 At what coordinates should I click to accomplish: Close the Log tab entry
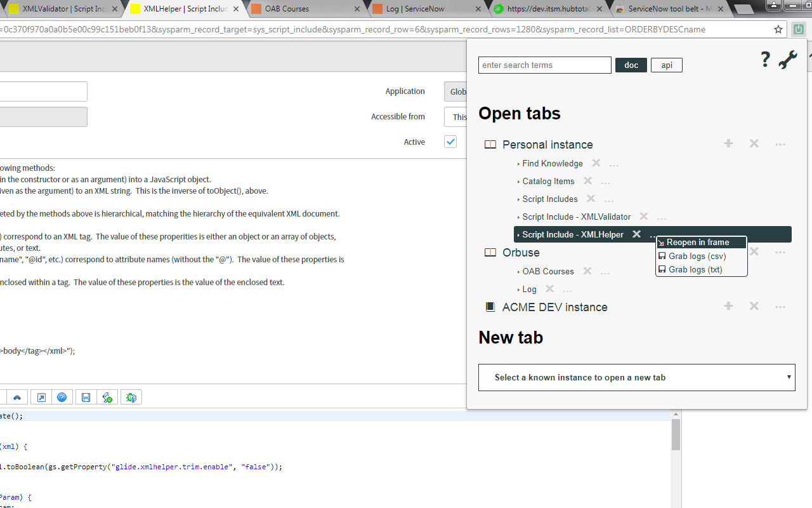coord(550,289)
